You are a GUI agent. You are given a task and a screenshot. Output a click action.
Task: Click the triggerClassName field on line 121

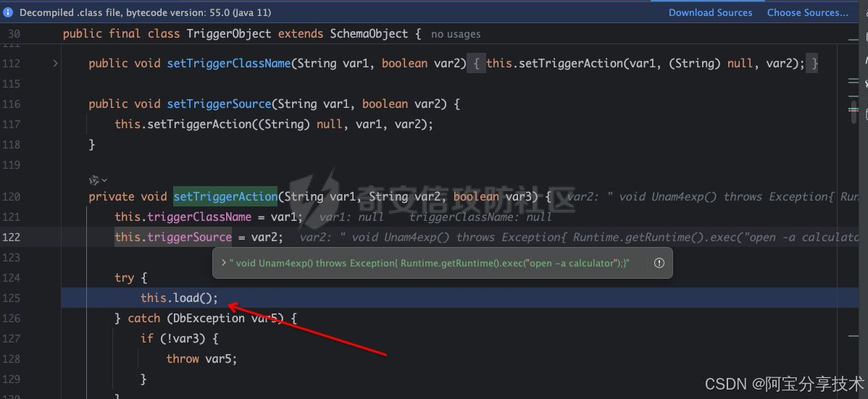point(199,217)
